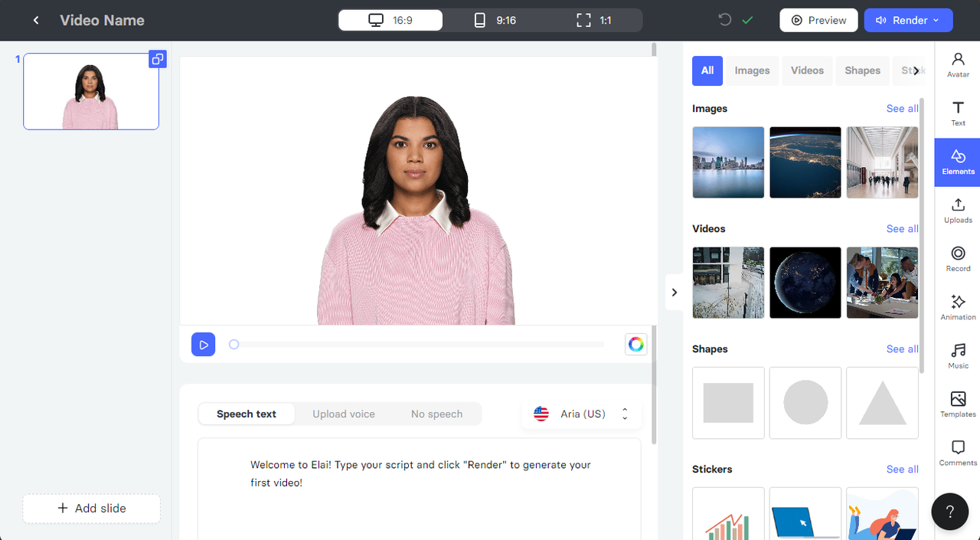This screenshot has width=980, height=540.
Task: Open the Music panel
Action: 958,356
